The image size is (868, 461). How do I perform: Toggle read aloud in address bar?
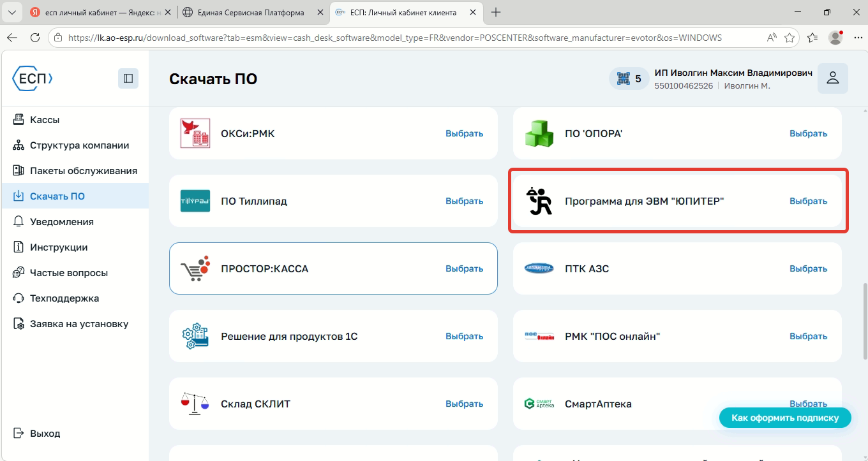coord(772,38)
